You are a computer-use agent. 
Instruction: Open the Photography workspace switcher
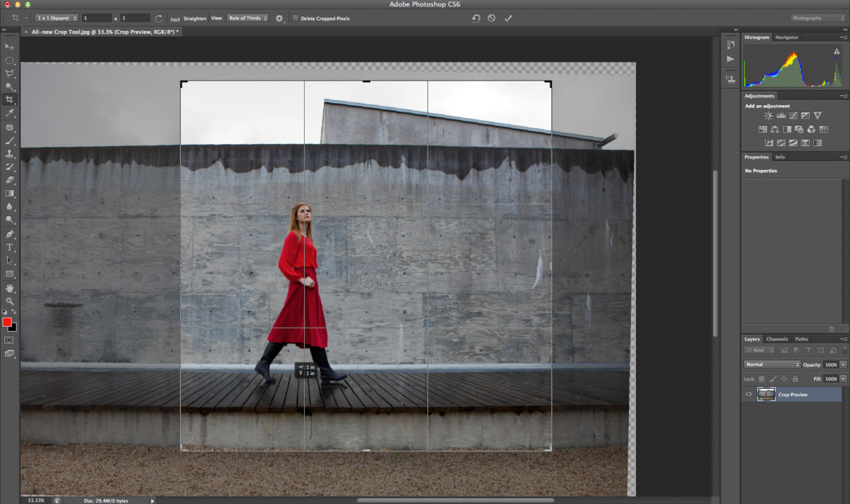(x=817, y=18)
